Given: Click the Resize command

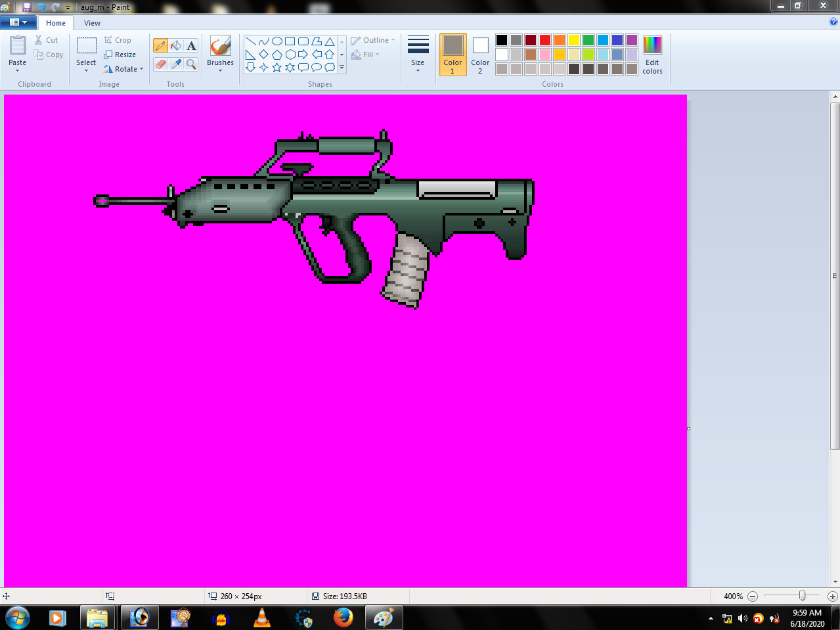Looking at the screenshot, I should (121, 55).
